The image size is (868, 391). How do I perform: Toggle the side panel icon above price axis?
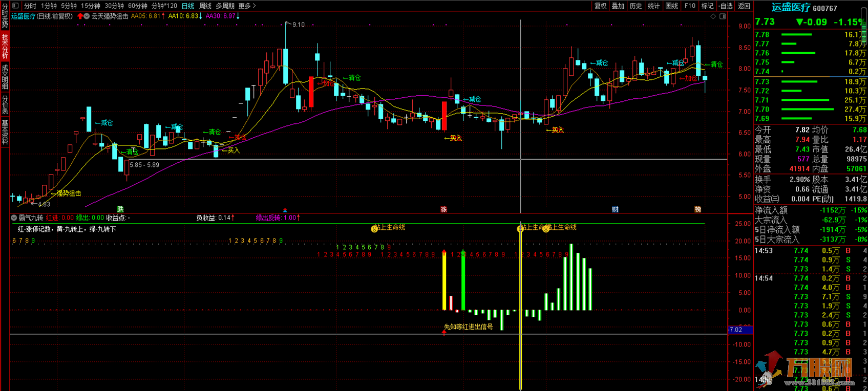(x=723, y=16)
